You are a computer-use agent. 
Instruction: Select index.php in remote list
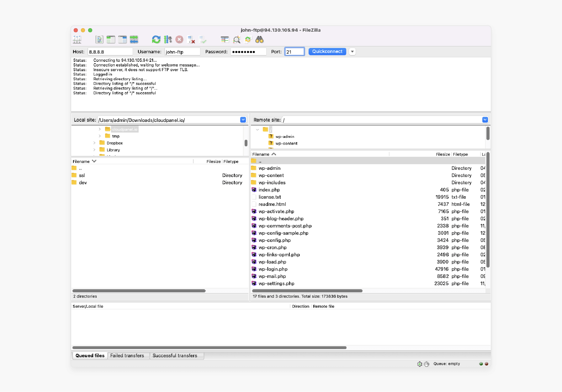368,190
